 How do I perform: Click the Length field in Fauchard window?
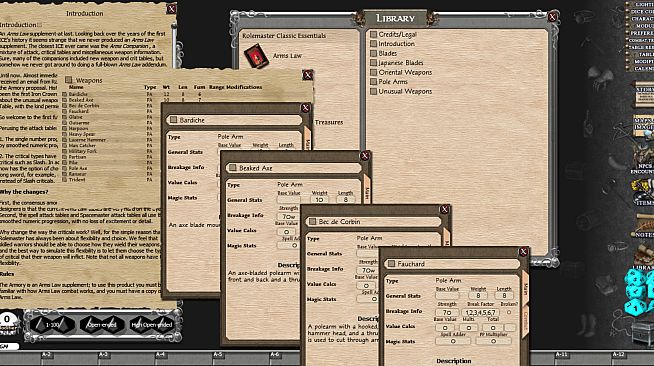(x=504, y=296)
